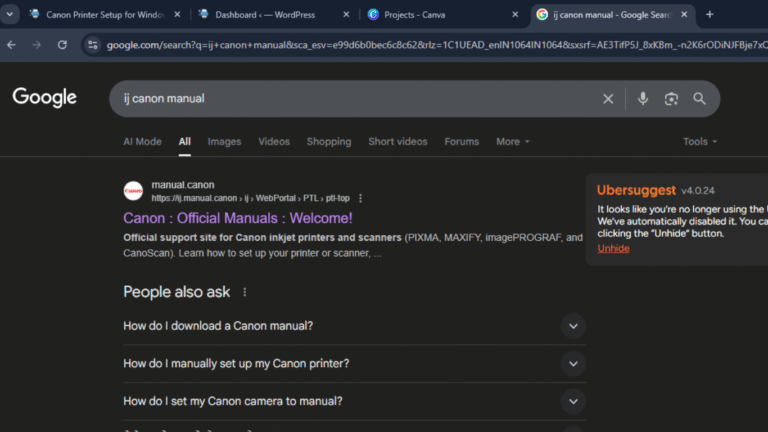Submit search with magnifier icon
The height and width of the screenshot is (432, 768).
click(699, 98)
